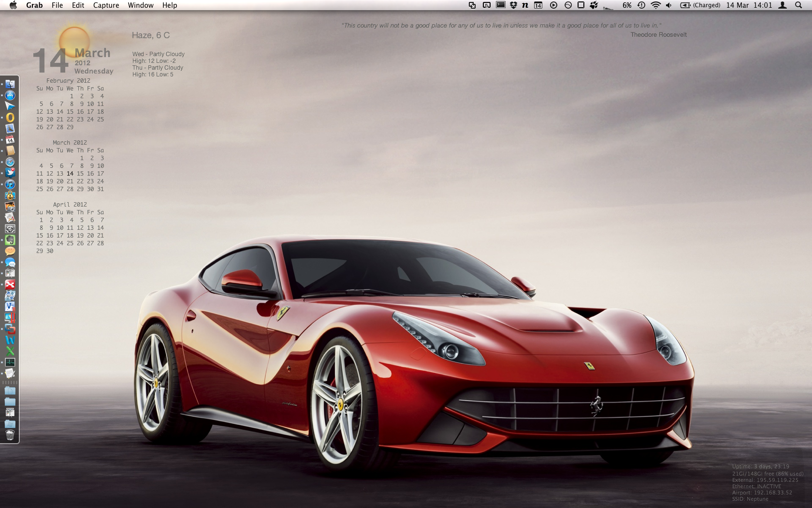The height and width of the screenshot is (508, 812).
Task: Click the SSID: Neptune text
Action: pos(750,499)
